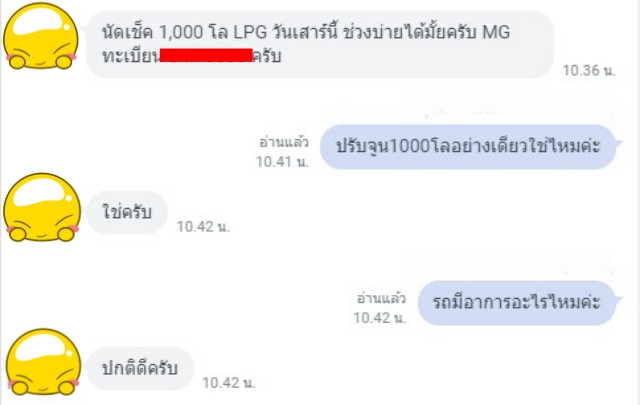Click the red redaction over the license plate
The image size is (640, 405).
[206, 55]
